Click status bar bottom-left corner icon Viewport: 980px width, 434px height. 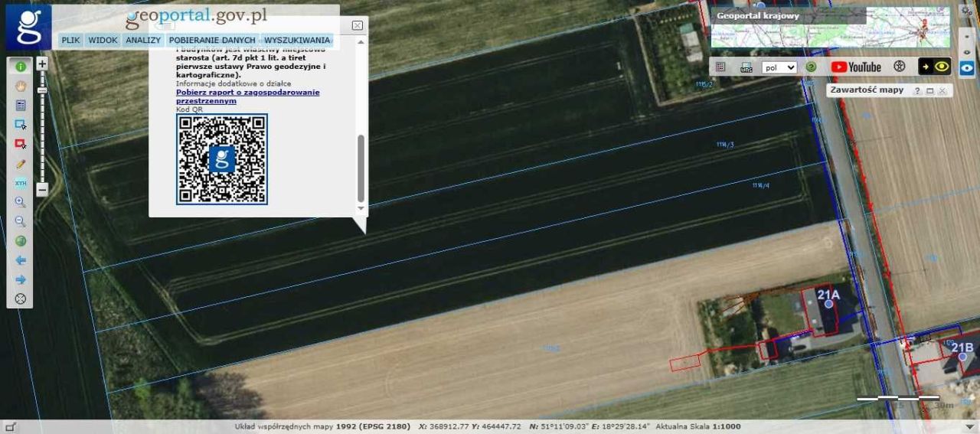point(10,426)
